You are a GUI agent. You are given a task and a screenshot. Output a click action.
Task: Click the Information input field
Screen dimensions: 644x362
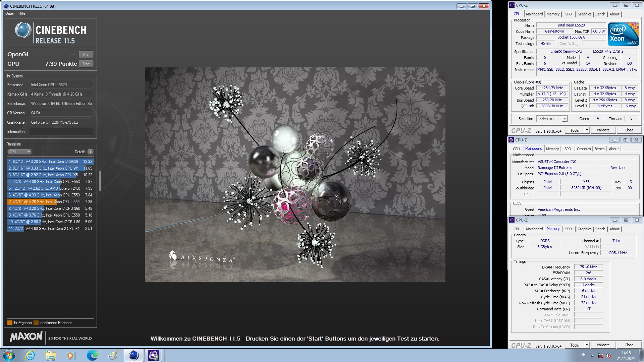tap(61, 132)
